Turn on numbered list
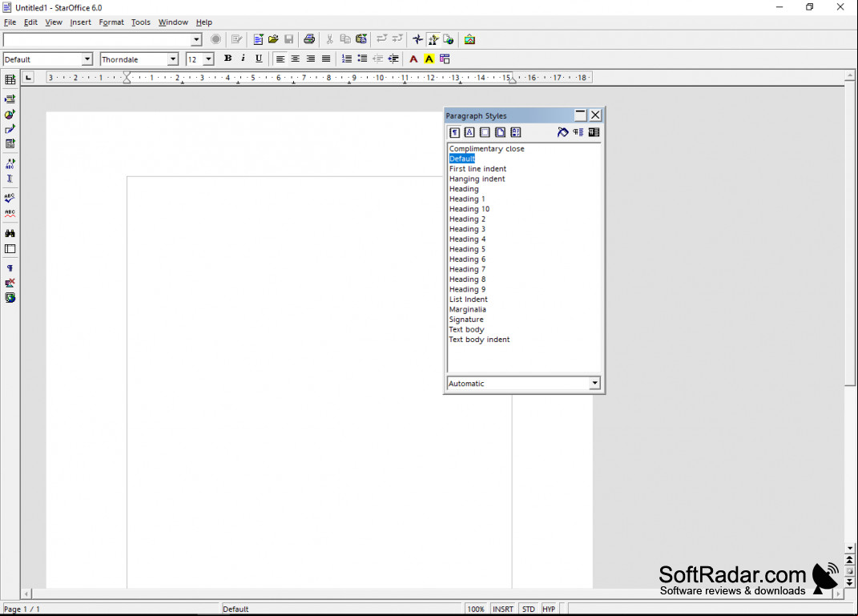858x616 pixels. [346, 58]
